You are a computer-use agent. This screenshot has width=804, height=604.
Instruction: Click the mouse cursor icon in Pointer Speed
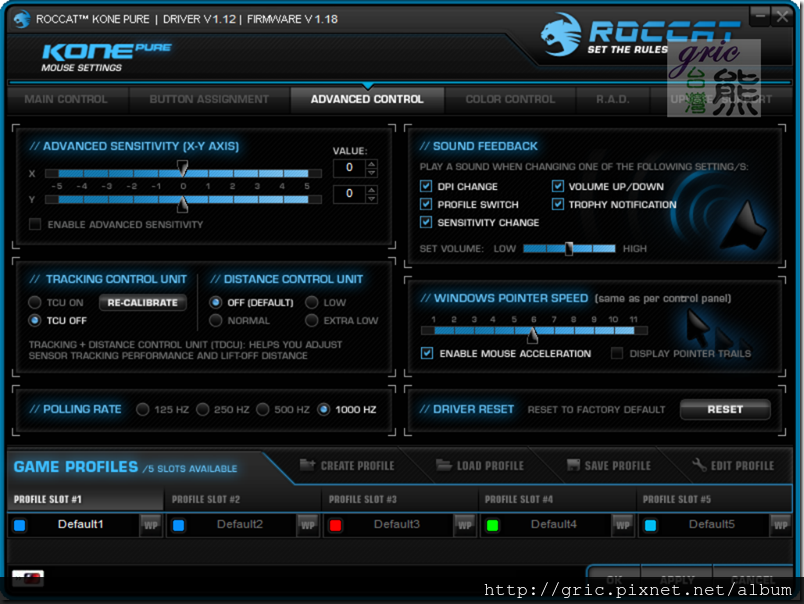pyautogui.click(x=697, y=327)
